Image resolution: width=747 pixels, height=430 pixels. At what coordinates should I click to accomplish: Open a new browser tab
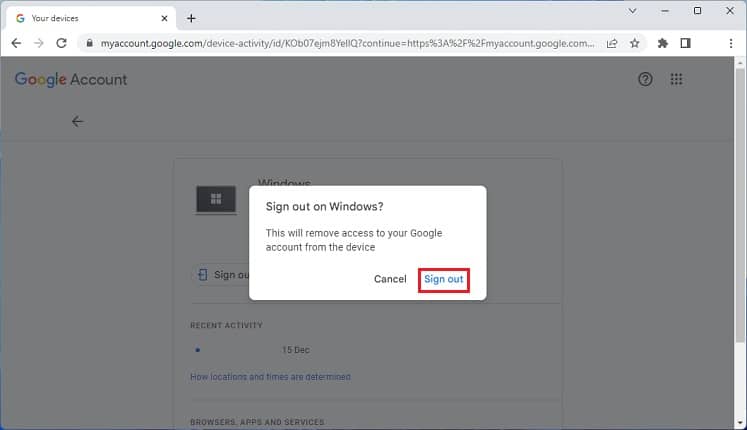[191, 19]
